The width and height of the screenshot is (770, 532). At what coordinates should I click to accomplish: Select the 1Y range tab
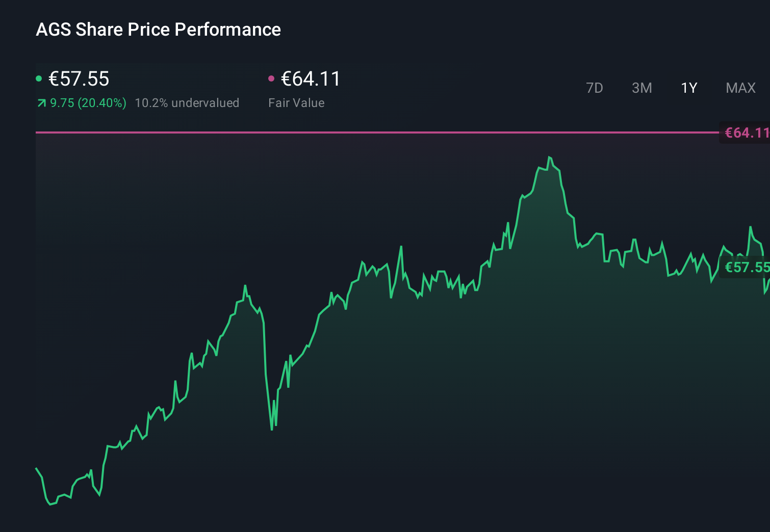click(688, 88)
